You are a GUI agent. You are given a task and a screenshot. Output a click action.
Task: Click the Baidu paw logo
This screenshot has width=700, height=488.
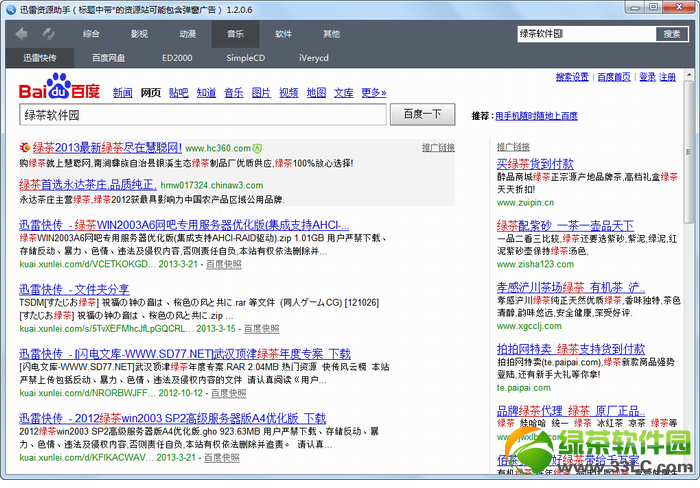pos(59,86)
